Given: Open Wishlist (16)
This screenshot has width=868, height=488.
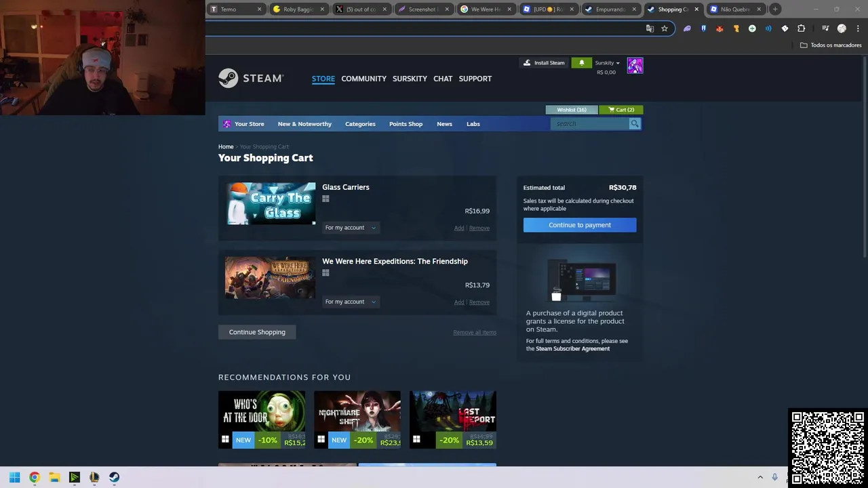Looking at the screenshot, I should point(571,109).
